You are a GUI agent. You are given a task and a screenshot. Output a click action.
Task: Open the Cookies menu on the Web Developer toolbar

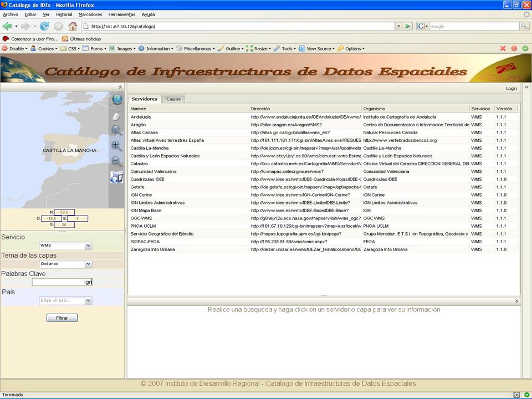44,49
